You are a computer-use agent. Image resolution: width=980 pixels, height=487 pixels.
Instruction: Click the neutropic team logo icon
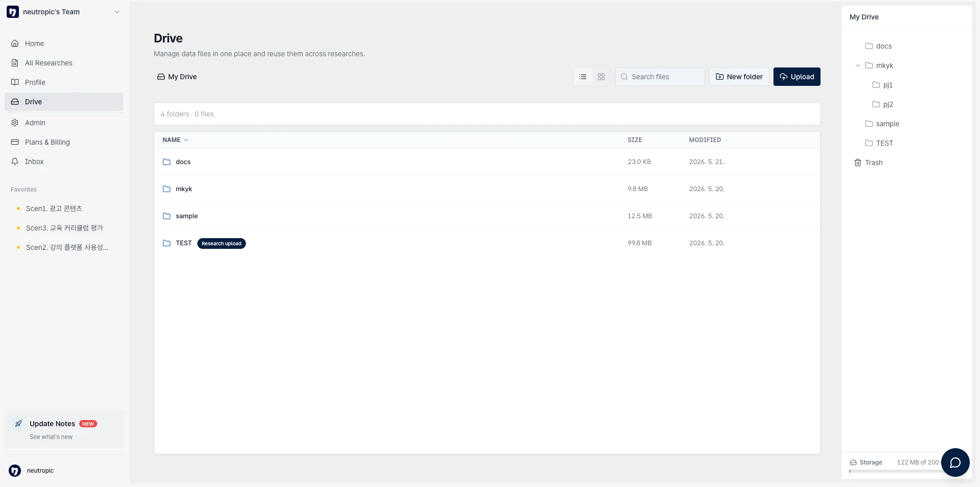click(x=13, y=12)
